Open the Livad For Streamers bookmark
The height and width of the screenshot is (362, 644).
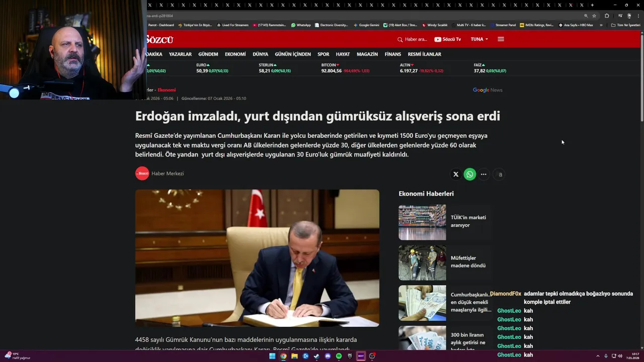[232, 25]
